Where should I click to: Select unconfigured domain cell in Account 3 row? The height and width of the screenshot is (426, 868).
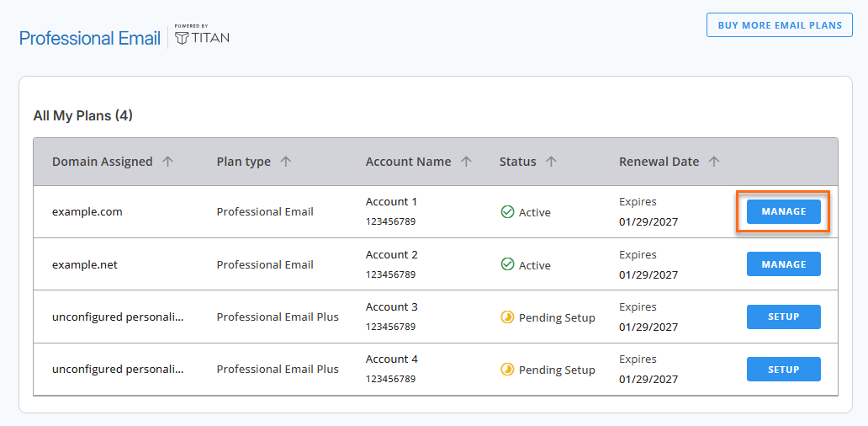(x=118, y=317)
